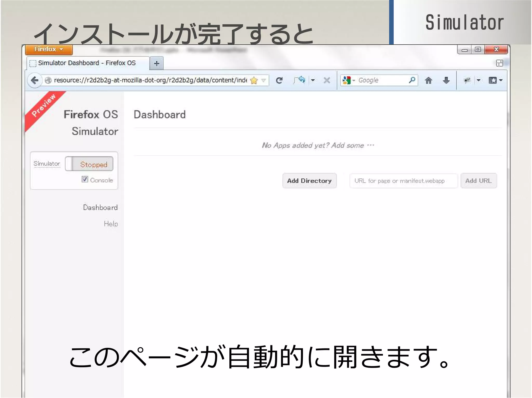Go back with the browser back arrow

pos(35,80)
